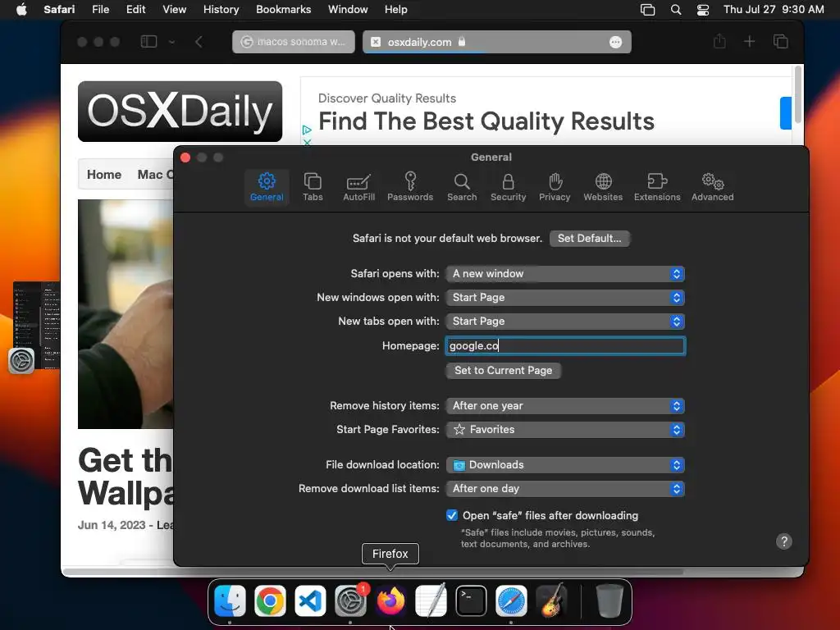Image resolution: width=840 pixels, height=630 pixels.
Task: Open the Search preferences pane
Action: pos(462,187)
